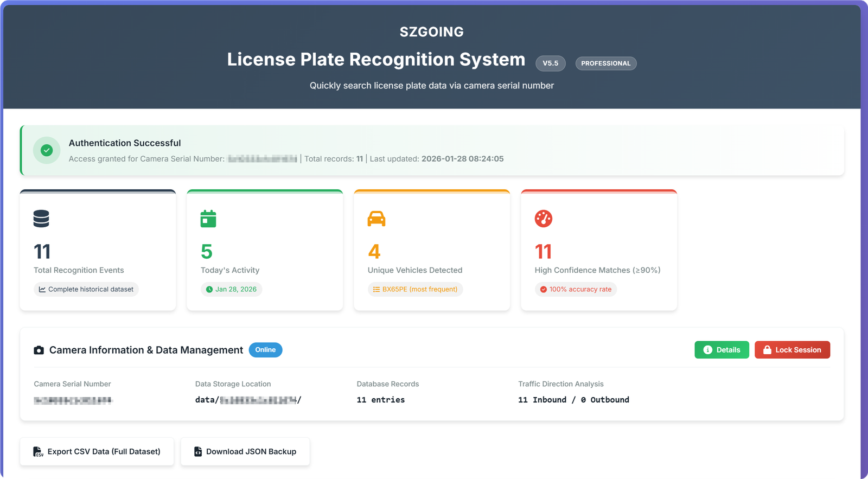Click the database stack icon
This screenshot has height=479, width=868.
(41, 219)
